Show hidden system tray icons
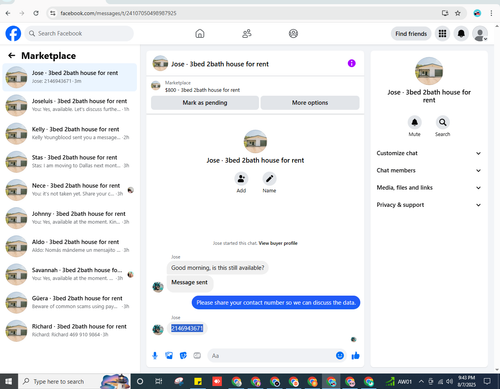The height and width of the screenshot is (389, 500). [x=421, y=381]
